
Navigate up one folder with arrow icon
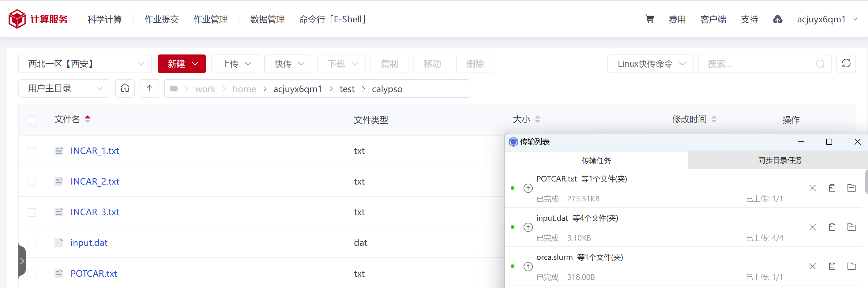tap(150, 88)
